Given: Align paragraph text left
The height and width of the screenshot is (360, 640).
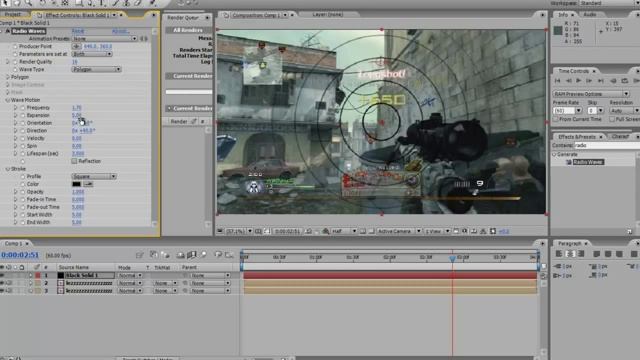Looking at the screenshot, I should (x=559, y=254).
